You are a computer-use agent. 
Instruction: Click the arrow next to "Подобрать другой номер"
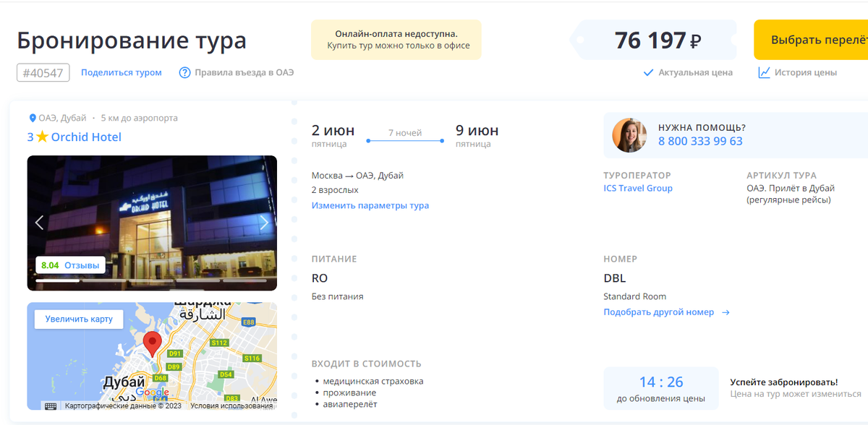click(726, 312)
